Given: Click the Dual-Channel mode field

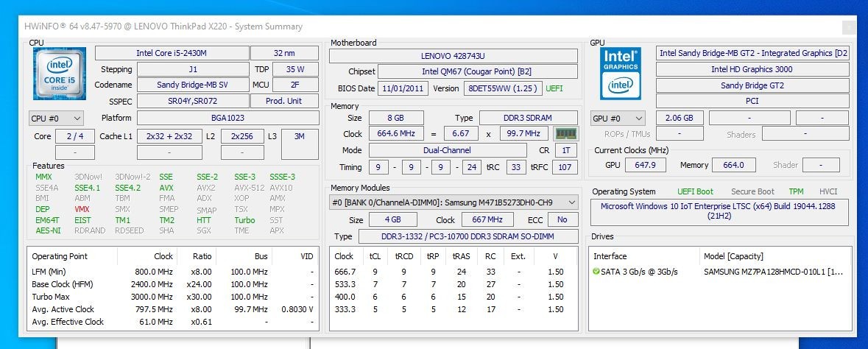Looking at the screenshot, I should point(448,150).
